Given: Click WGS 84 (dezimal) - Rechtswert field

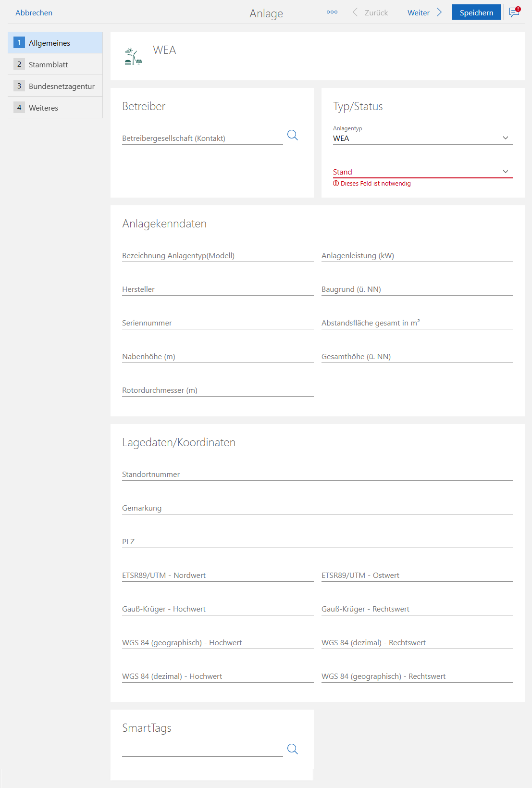Looking at the screenshot, I should [417, 643].
